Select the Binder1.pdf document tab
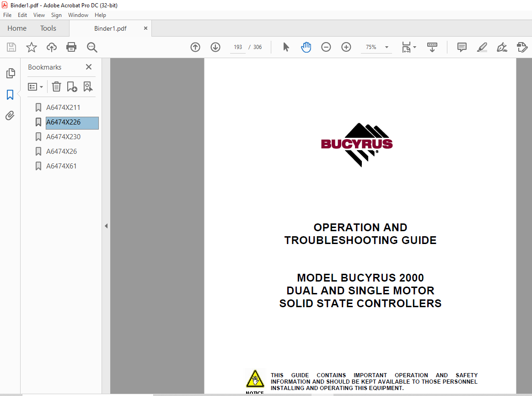Screen dimensions: 532x396 point(110,28)
